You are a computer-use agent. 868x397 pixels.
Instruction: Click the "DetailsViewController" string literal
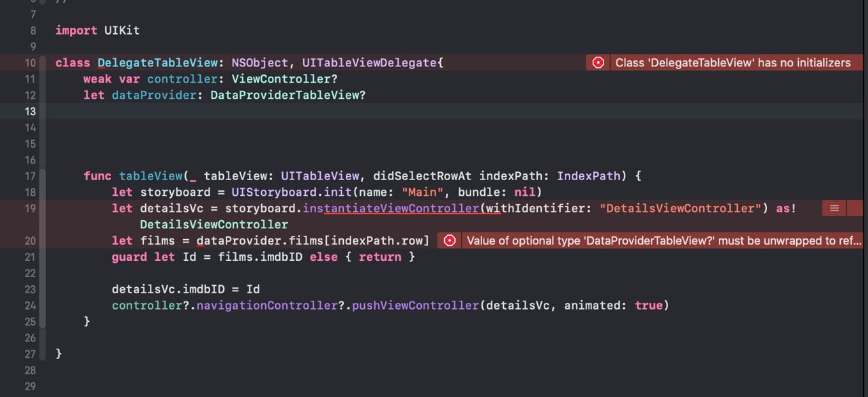681,208
